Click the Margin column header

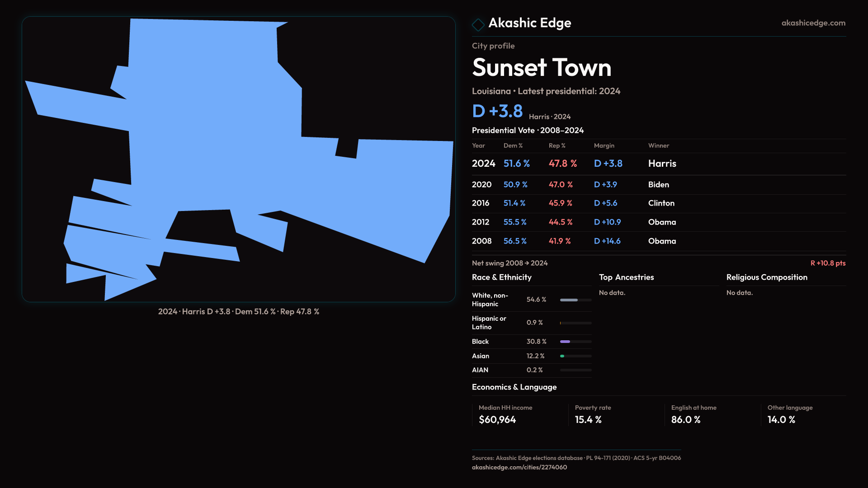[x=604, y=145]
